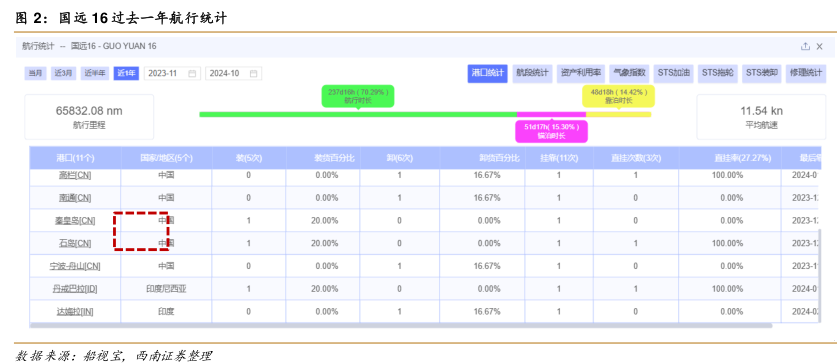This screenshot has width=837, height=363.
Task: Click 印度 country cell in 达姆拉 row
Action: pos(167,312)
